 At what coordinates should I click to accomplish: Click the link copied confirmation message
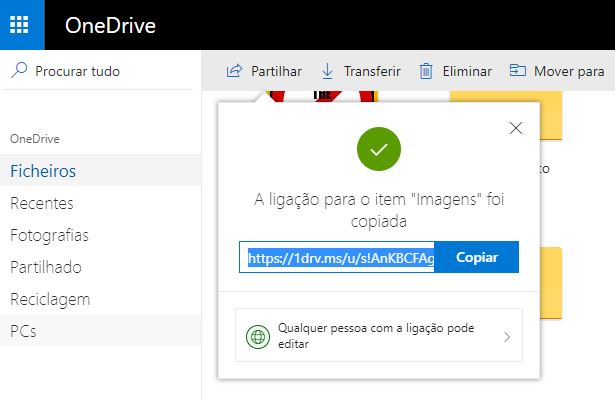379,210
